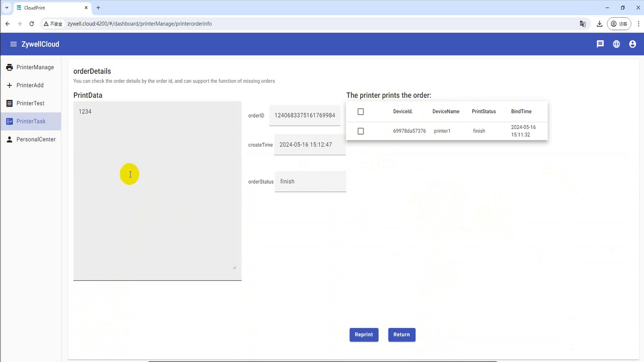The height and width of the screenshot is (362, 644).
Task: Expand the browser tab search dropdown
Action: [x=7, y=7]
